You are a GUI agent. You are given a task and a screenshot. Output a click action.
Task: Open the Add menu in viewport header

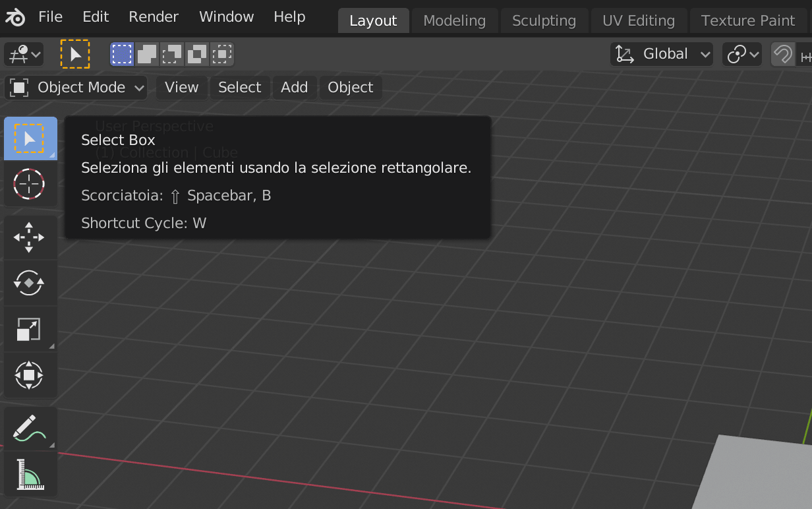pyautogui.click(x=294, y=88)
